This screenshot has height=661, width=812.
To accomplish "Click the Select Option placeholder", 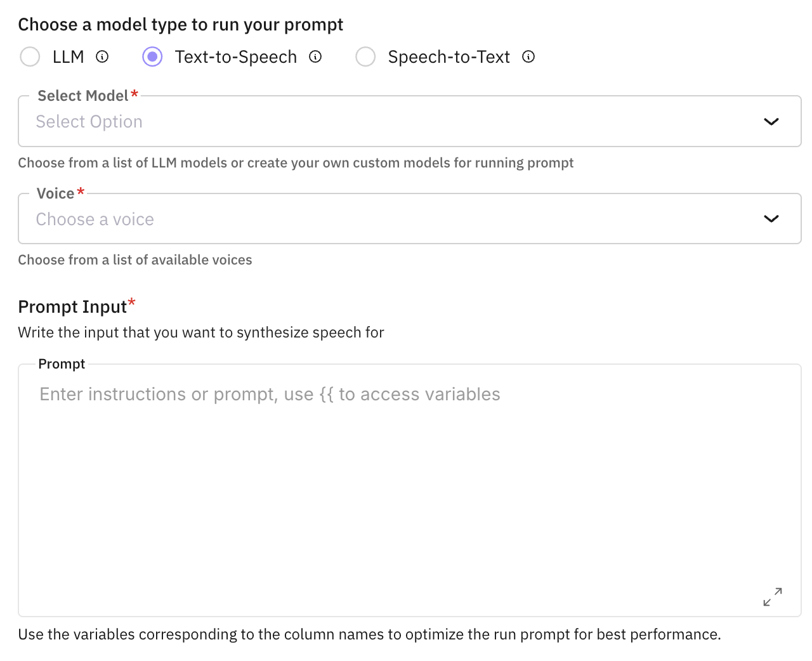I will point(89,121).
